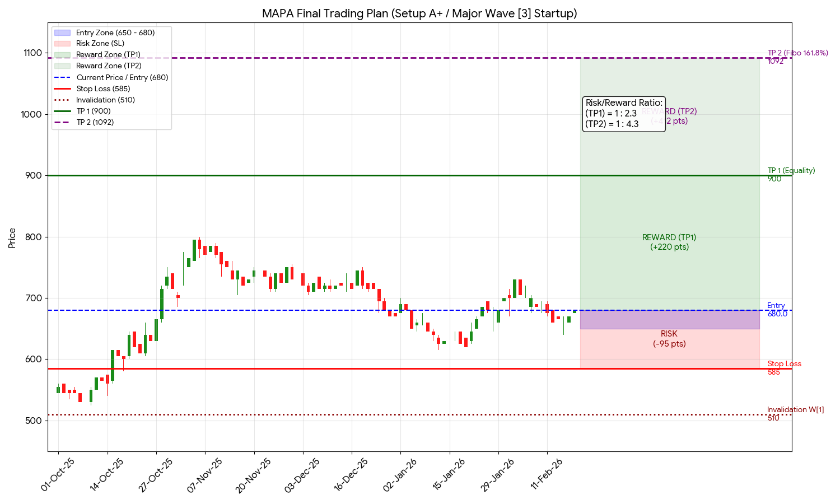Image resolution: width=840 pixels, height=504 pixels.
Task: Click the TP 1 (Equality) right-side label
Action: [791, 171]
